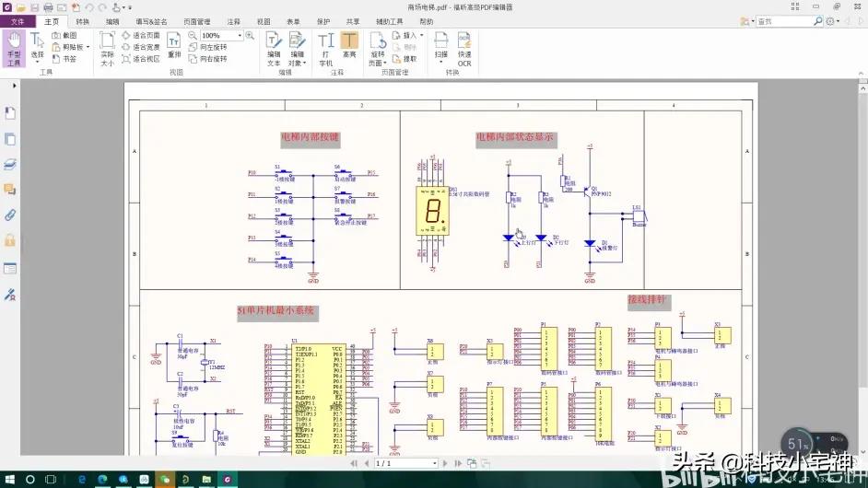
Task: Click the zoom in magnifier
Action: click(250, 35)
